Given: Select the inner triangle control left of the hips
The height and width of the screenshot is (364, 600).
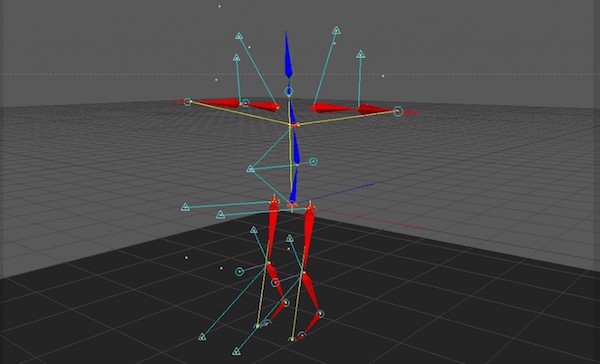Looking at the screenshot, I should click(220, 214).
